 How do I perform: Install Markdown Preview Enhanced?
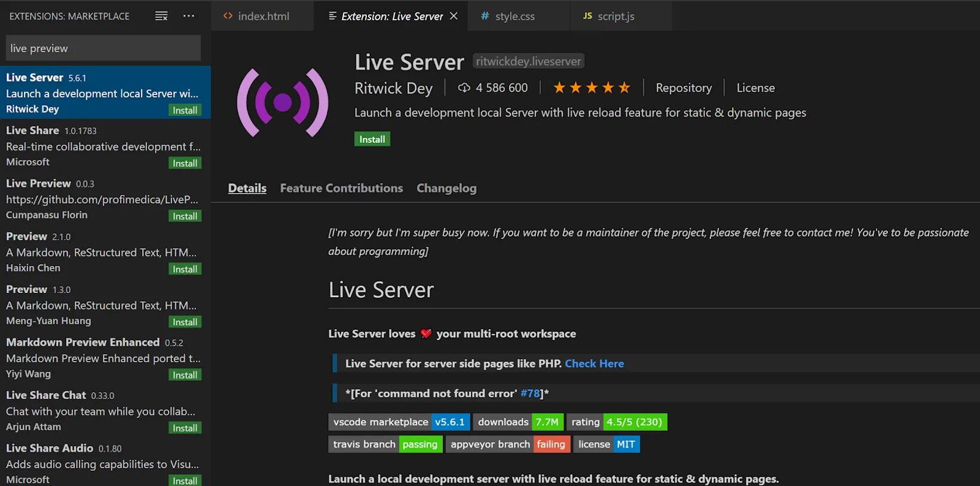[185, 375]
